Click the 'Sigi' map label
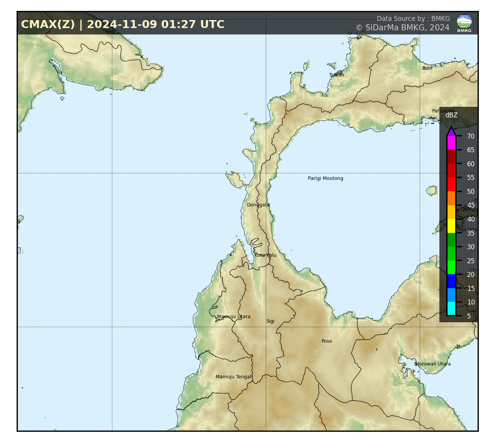Image resolution: width=489 pixels, height=448 pixels. 270,321
